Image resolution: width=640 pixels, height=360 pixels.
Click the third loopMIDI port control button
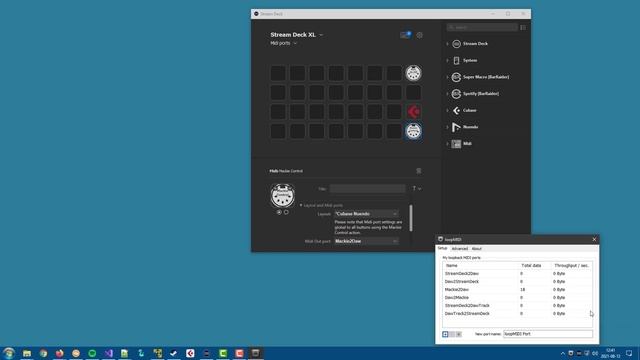[x=459, y=334]
